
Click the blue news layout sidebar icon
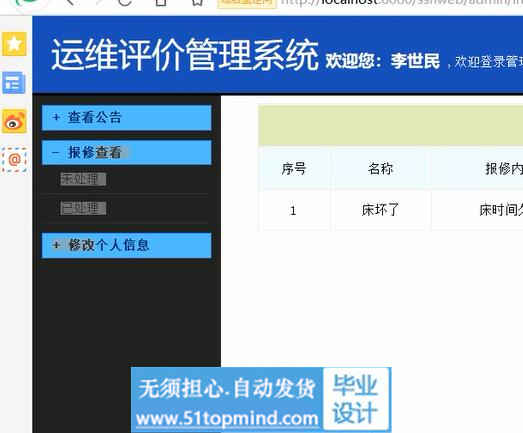(14, 83)
